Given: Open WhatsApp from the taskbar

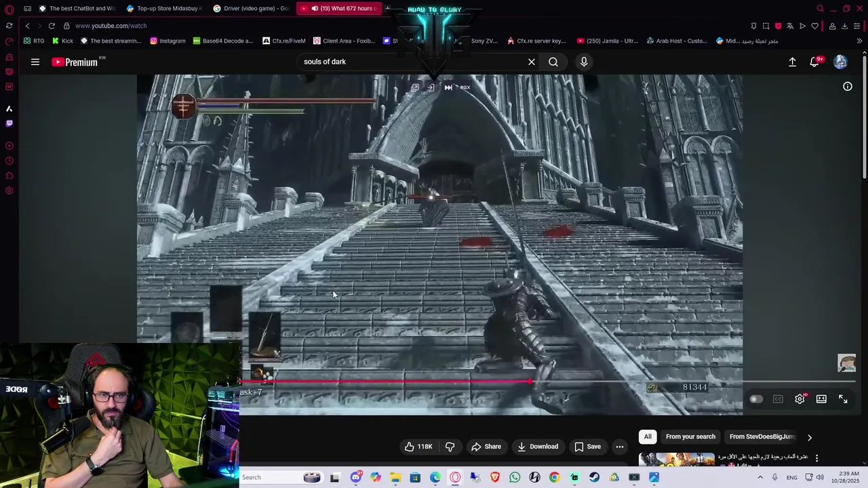Looking at the screenshot, I should click(x=515, y=477).
